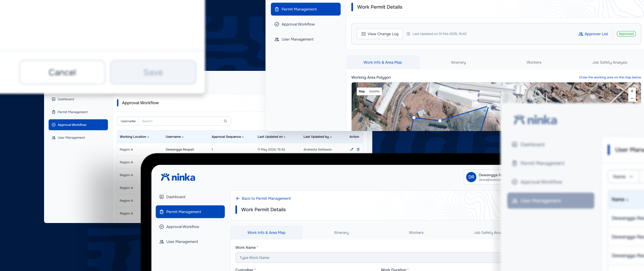Click the blurred Cancel button

(62, 72)
